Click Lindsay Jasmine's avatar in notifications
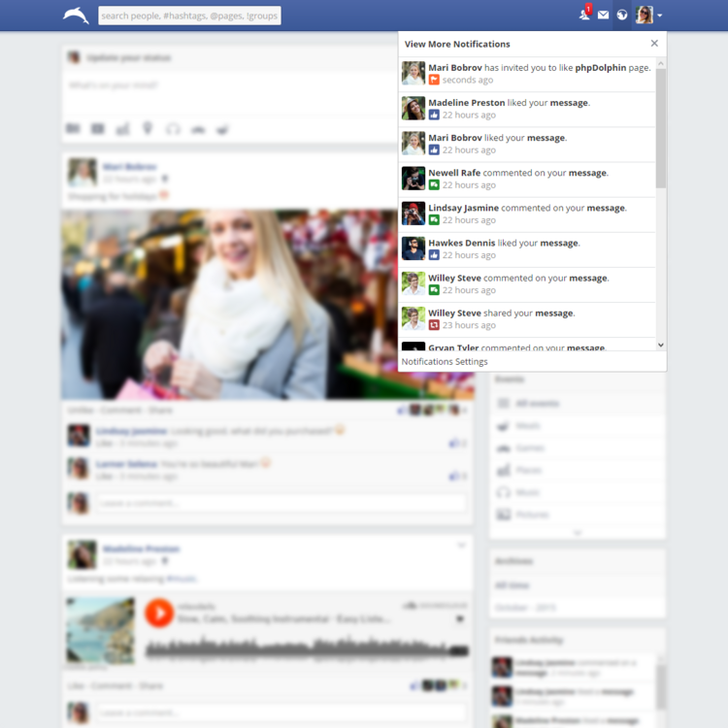 [414, 214]
